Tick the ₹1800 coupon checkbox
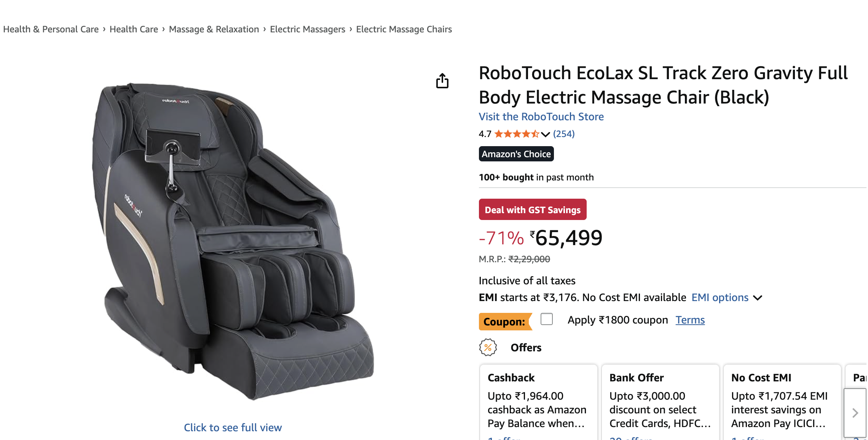Viewport: 868px width, 440px height. click(547, 319)
